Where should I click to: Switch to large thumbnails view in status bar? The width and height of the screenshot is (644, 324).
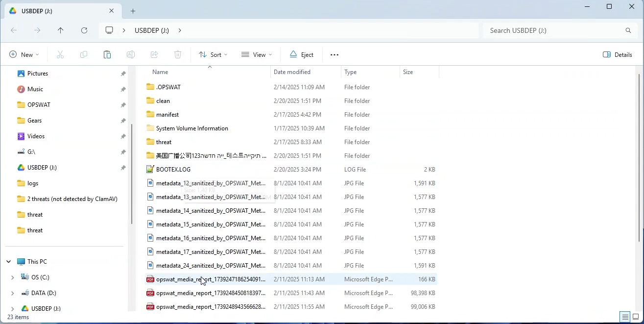point(636,316)
